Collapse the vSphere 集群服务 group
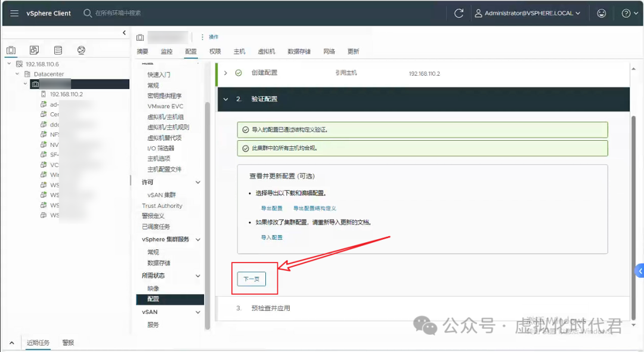The height and width of the screenshot is (352, 644). pos(198,239)
